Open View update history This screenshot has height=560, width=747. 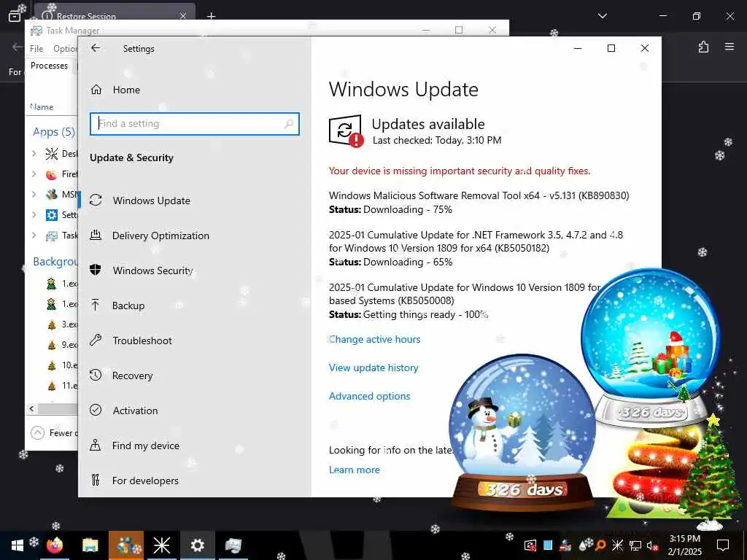pos(373,367)
